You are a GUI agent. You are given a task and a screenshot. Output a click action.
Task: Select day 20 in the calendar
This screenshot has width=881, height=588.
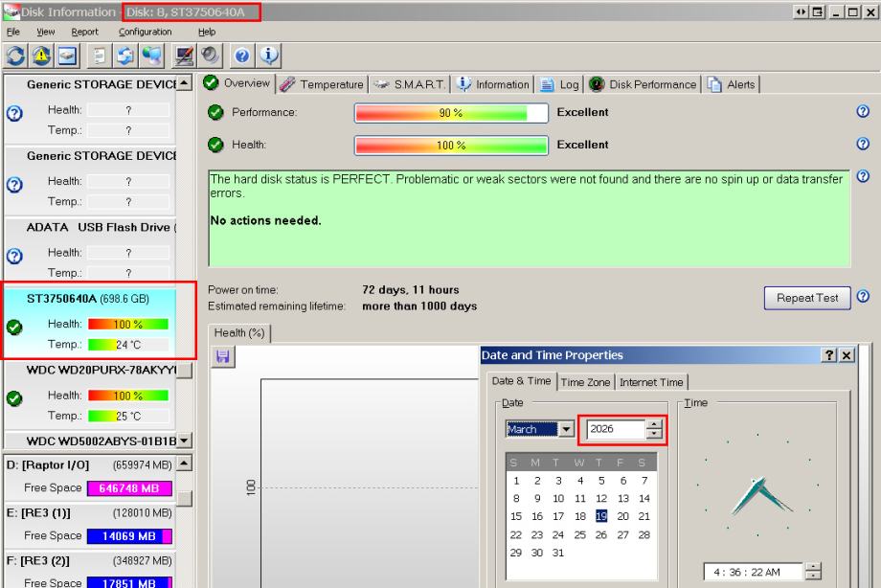pos(622,516)
